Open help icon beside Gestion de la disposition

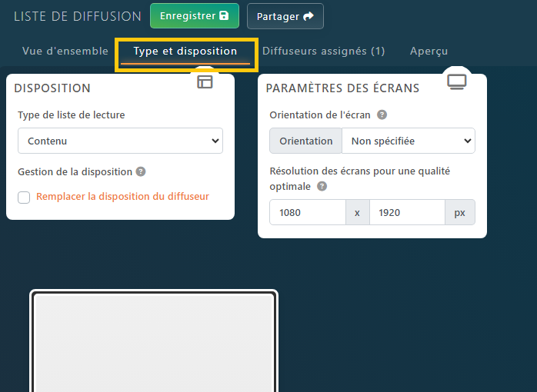point(141,172)
